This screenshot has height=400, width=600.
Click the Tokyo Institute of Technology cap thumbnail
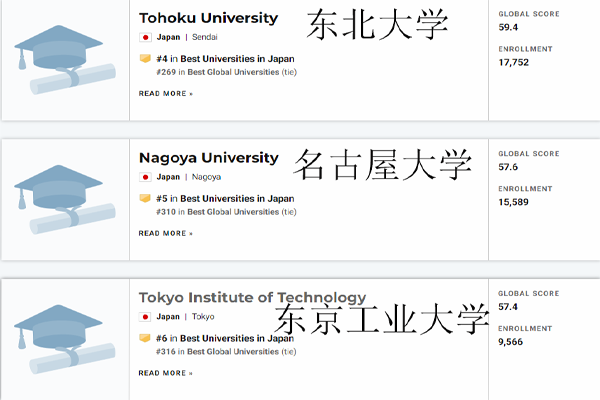pos(65,339)
